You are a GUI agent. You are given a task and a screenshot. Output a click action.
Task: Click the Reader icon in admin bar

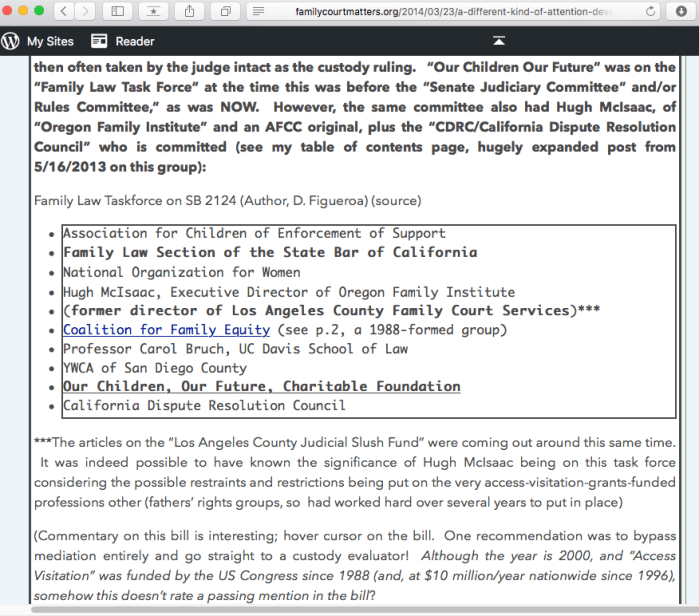(99, 41)
